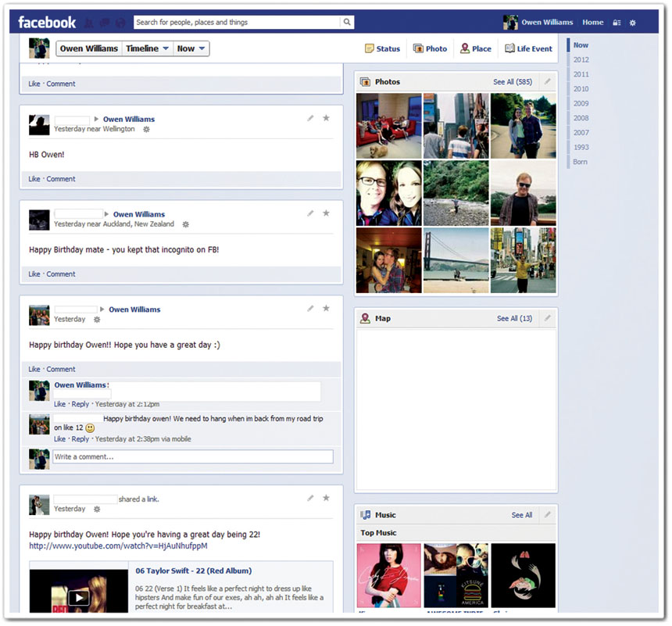Expand the Timeline dropdown
The height and width of the screenshot is (626, 672).
tap(148, 48)
